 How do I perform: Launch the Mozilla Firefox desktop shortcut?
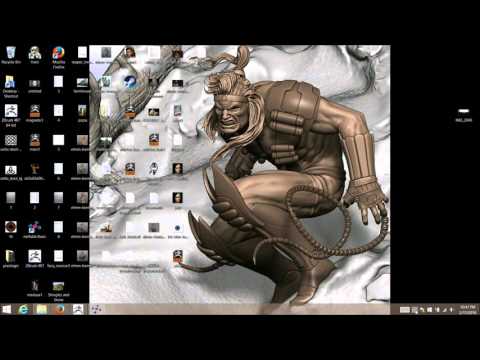point(58,57)
